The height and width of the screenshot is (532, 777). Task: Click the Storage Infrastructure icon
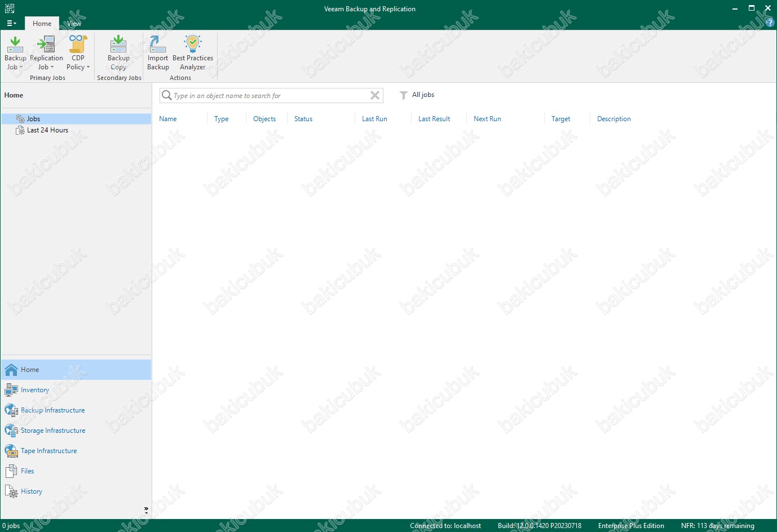click(x=11, y=431)
